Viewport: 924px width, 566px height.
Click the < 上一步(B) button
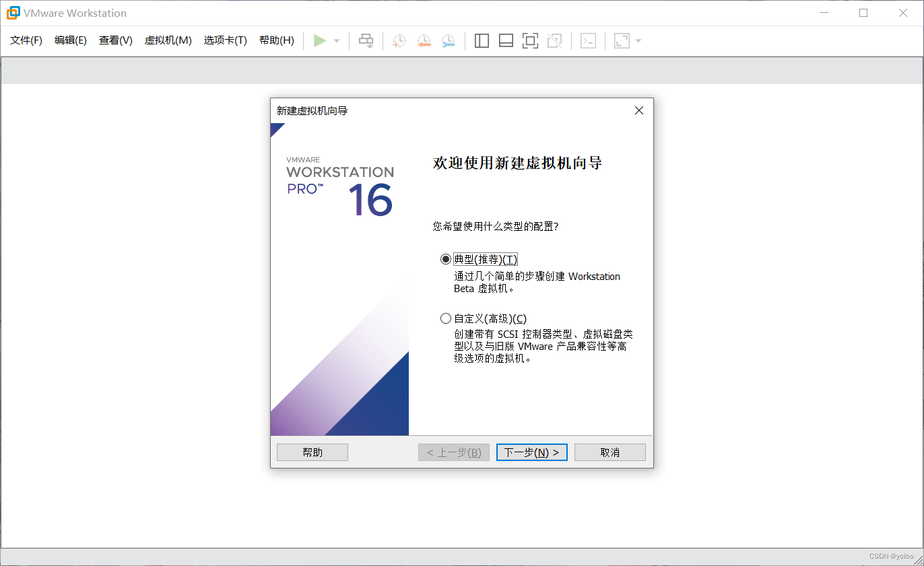coord(454,452)
